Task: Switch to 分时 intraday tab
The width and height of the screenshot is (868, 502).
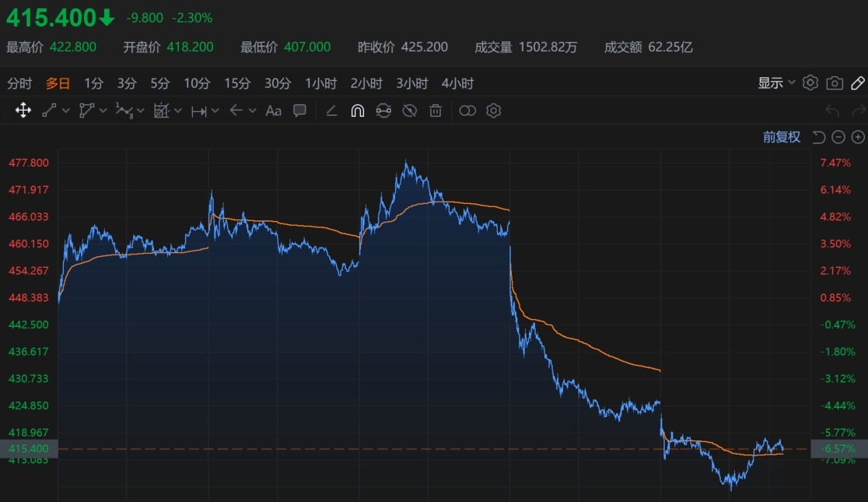Action: [x=19, y=84]
